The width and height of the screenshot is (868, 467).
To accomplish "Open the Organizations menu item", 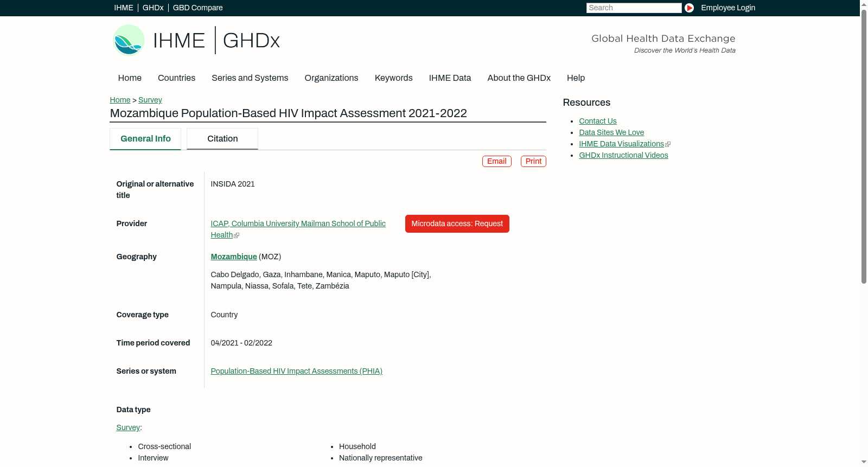I will tap(331, 78).
